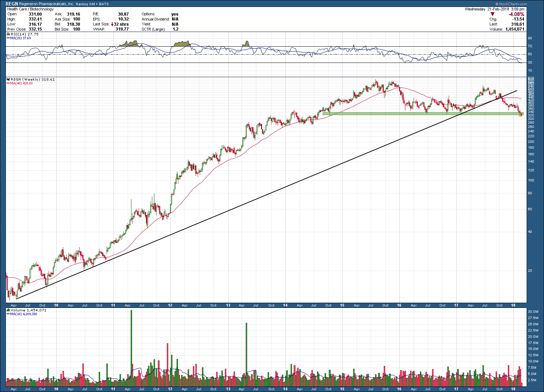This screenshot has width=544, height=392.
Task: Click the Annual Dividend label
Action: 155,19
